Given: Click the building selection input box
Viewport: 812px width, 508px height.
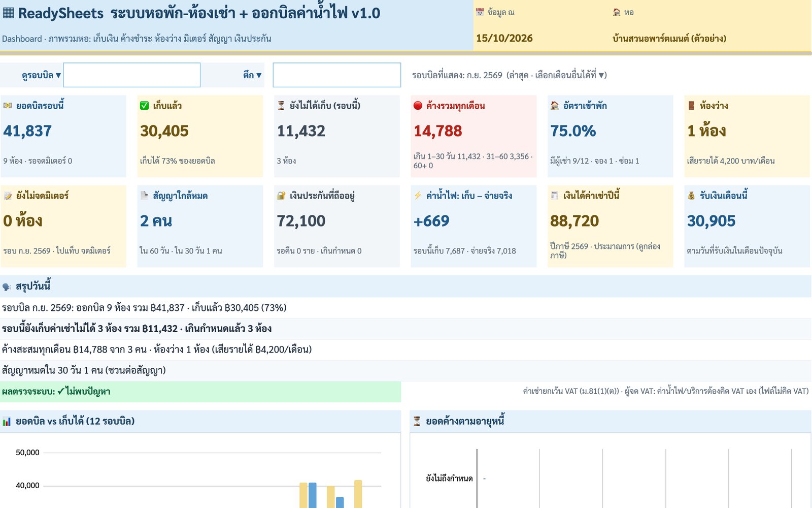Looking at the screenshot, I should pos(337,75).
